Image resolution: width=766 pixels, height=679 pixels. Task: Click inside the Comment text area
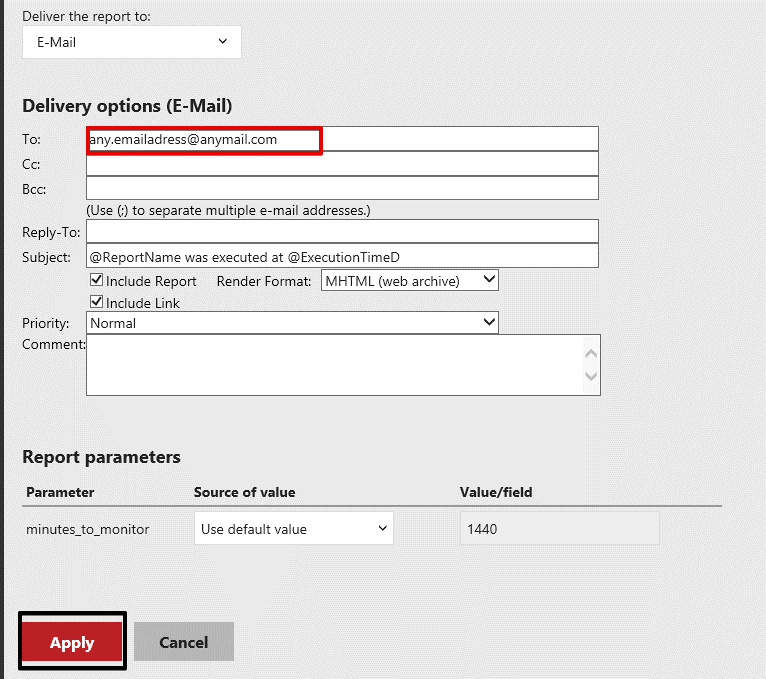click(335, 364)
